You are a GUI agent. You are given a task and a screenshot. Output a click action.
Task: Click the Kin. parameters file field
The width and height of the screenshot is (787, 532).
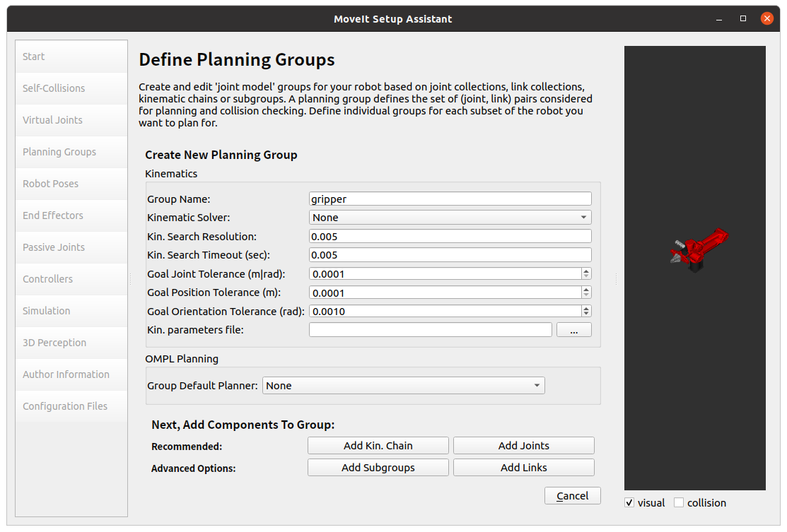431,330
